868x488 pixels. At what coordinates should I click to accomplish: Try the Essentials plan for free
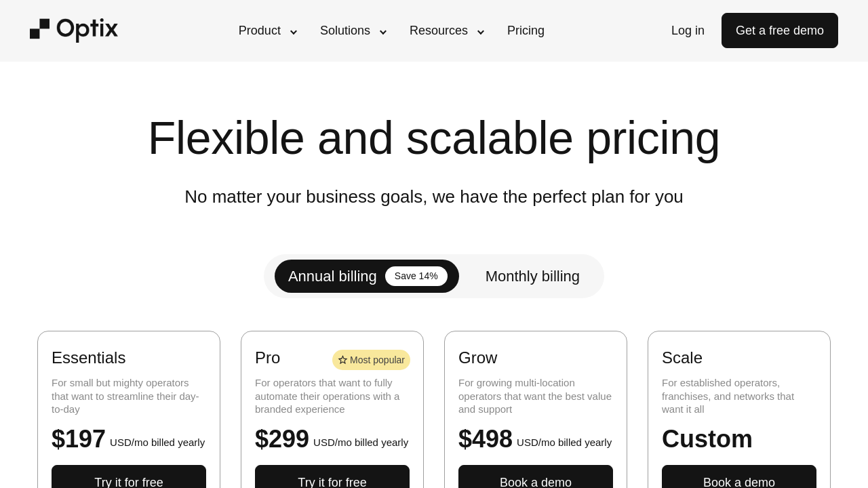(x=129, y=480)
